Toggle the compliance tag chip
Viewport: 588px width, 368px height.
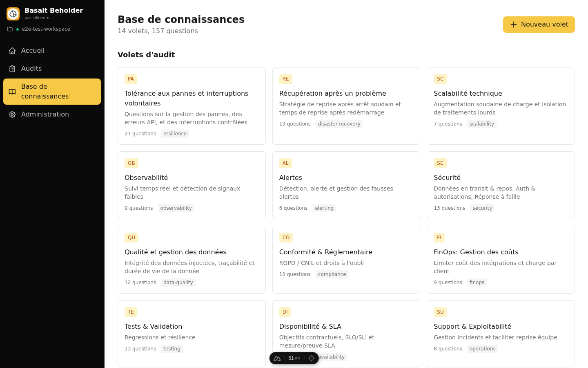click(x=332, y=274)
